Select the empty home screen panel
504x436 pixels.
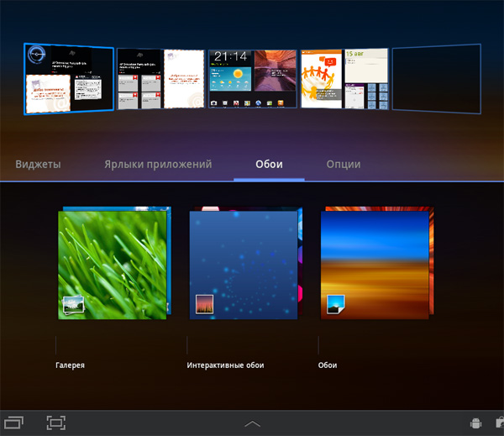click(x=436, y=79)
